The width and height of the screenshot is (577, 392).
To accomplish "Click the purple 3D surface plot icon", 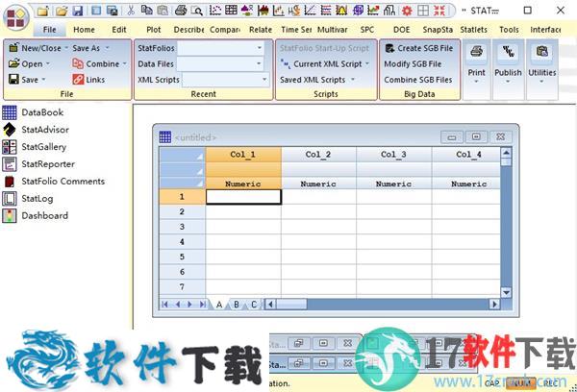I will [358, 11].
